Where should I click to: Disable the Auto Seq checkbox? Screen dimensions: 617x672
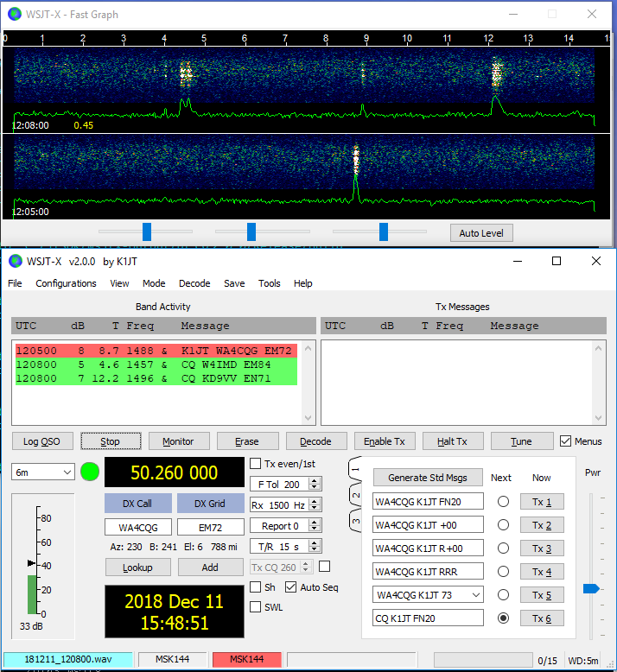(290, 587)
